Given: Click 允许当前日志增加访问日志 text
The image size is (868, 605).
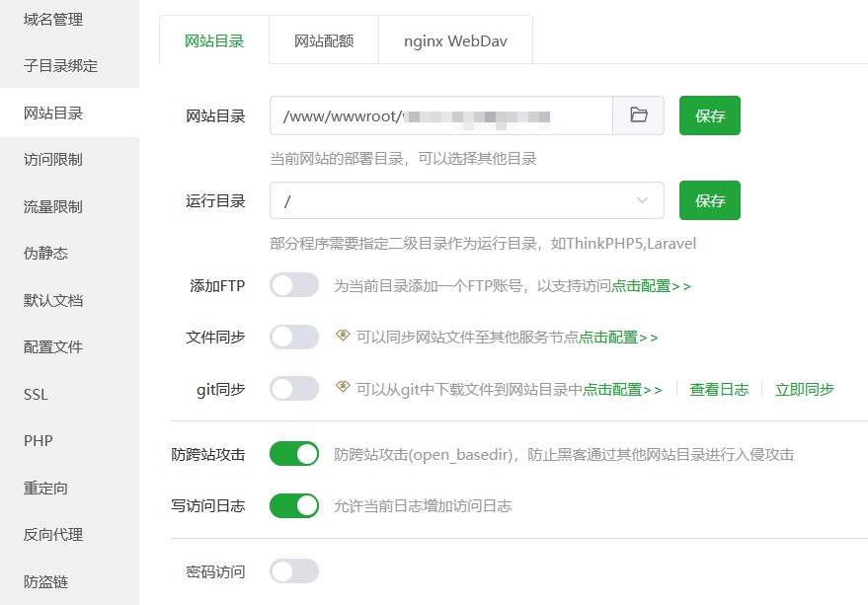Looking at the screenshot, I should (423, 506).
